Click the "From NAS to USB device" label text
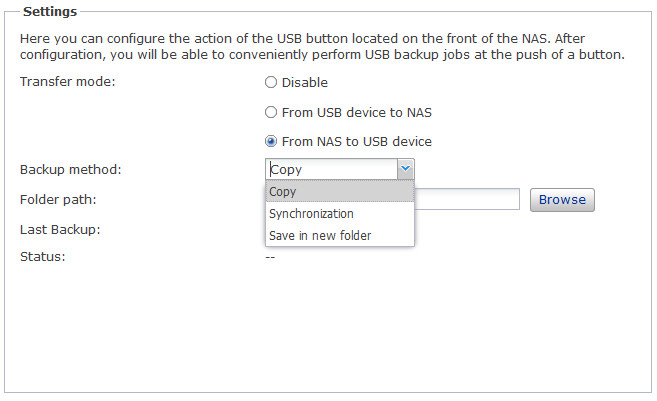Screen dimensions: 657x401 (357, 142)
